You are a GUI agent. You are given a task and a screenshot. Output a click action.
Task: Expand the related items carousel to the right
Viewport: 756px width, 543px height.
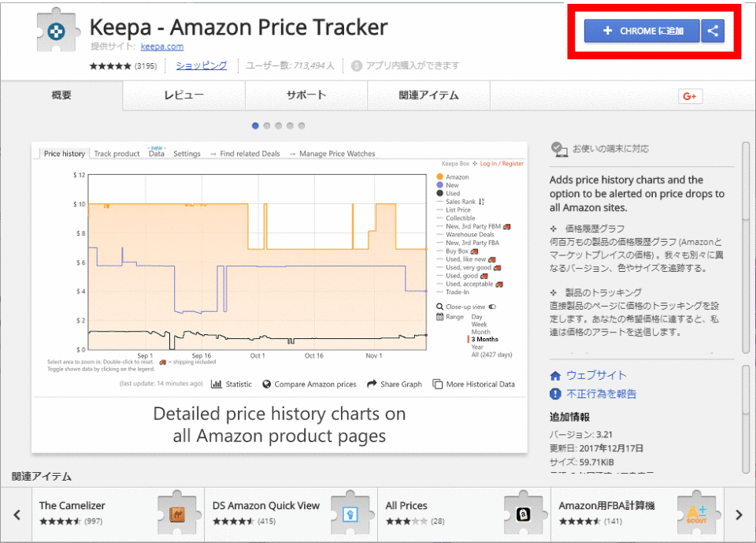738,514
